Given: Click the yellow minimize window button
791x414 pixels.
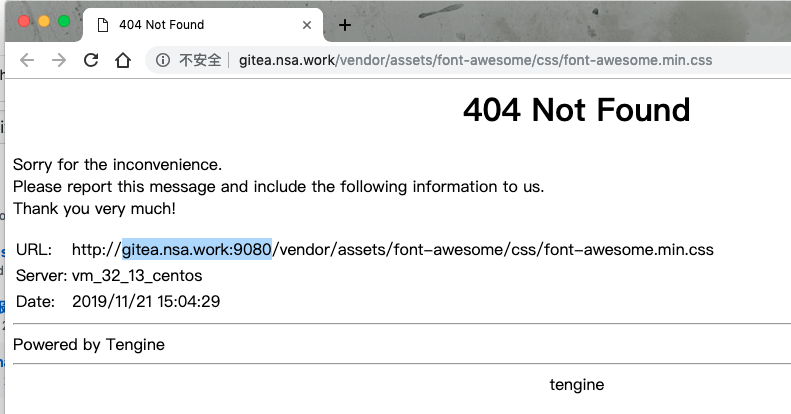Looking at the screenshot, I should (44, 21).
